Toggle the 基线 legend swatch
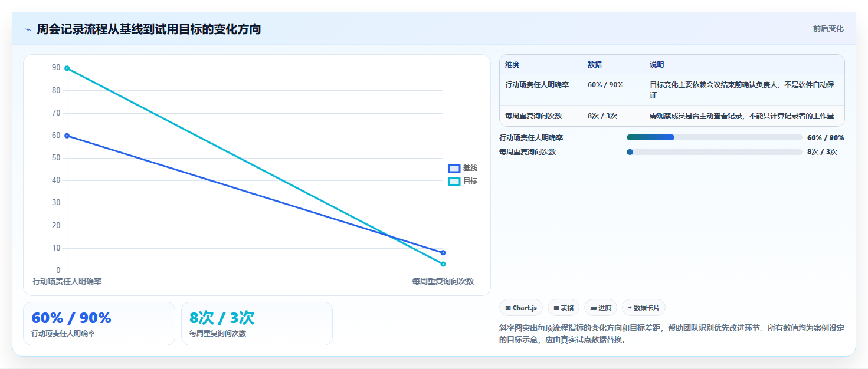Image resolution: width=868 pixels, height=369 pixels. 454,169
